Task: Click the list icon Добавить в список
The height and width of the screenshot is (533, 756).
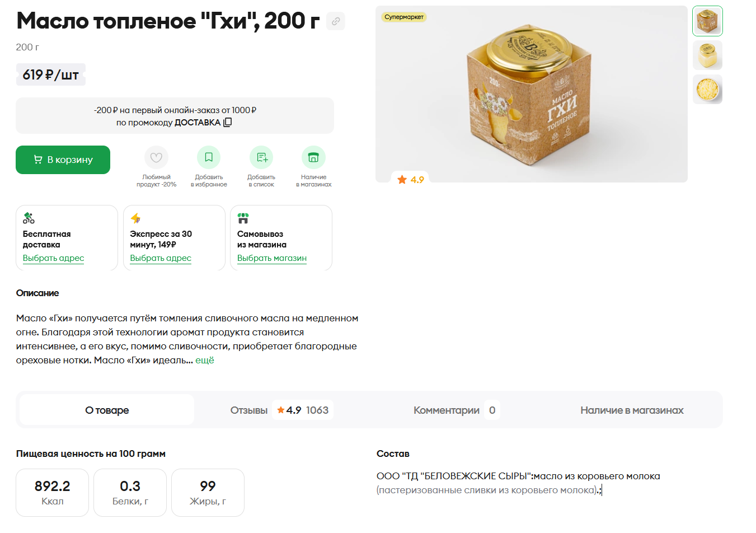Action: coord(261,157)
